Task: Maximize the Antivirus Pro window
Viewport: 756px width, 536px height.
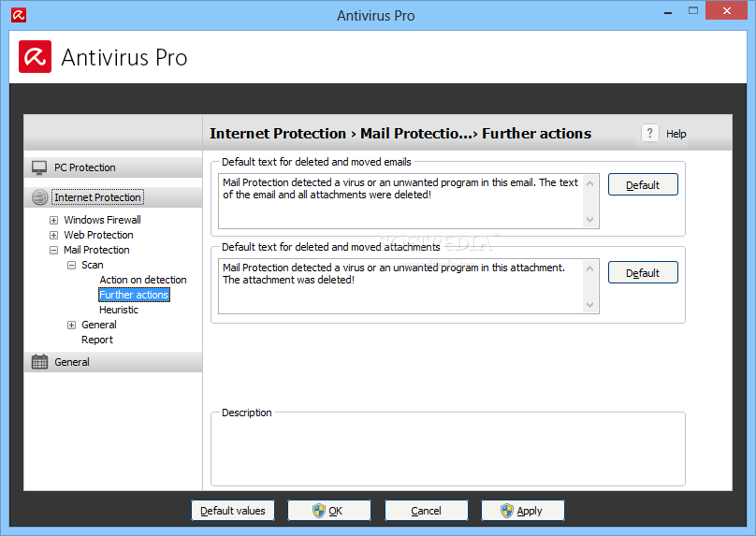Action: (693, 10)
